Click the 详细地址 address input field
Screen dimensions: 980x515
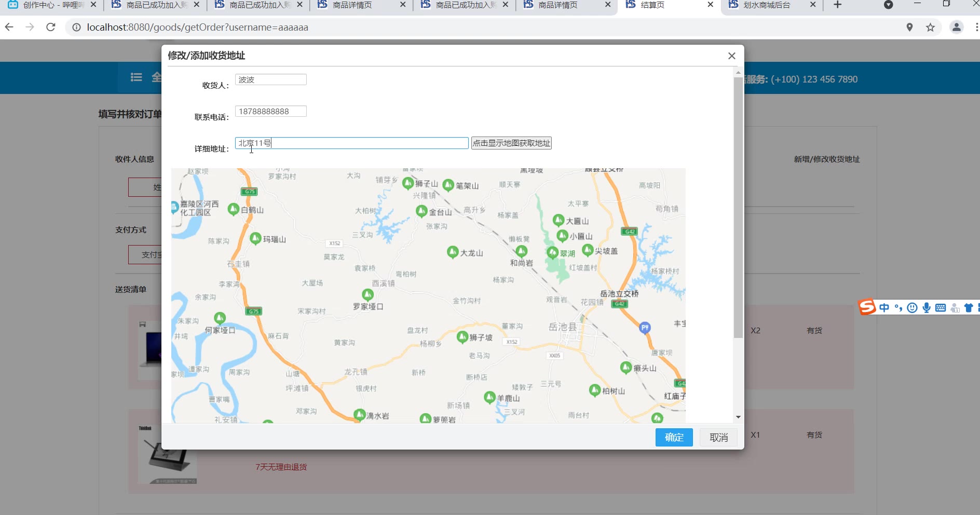(x=351, y=143)
